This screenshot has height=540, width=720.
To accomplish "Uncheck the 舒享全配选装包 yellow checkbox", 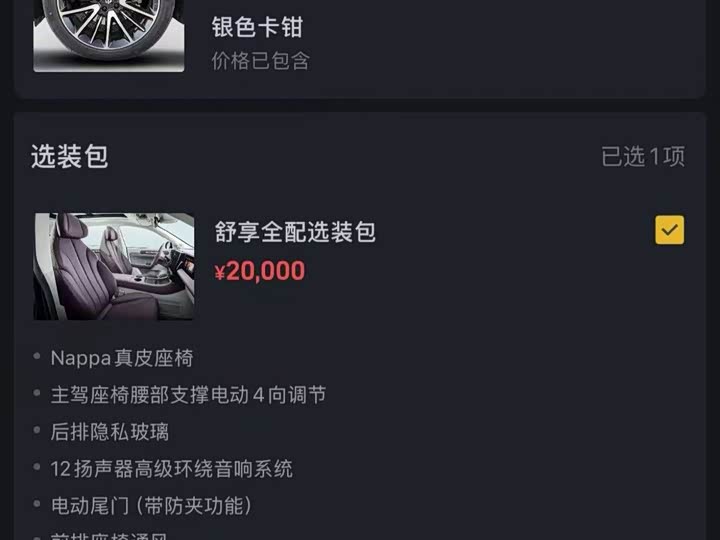I will [669, 230].
